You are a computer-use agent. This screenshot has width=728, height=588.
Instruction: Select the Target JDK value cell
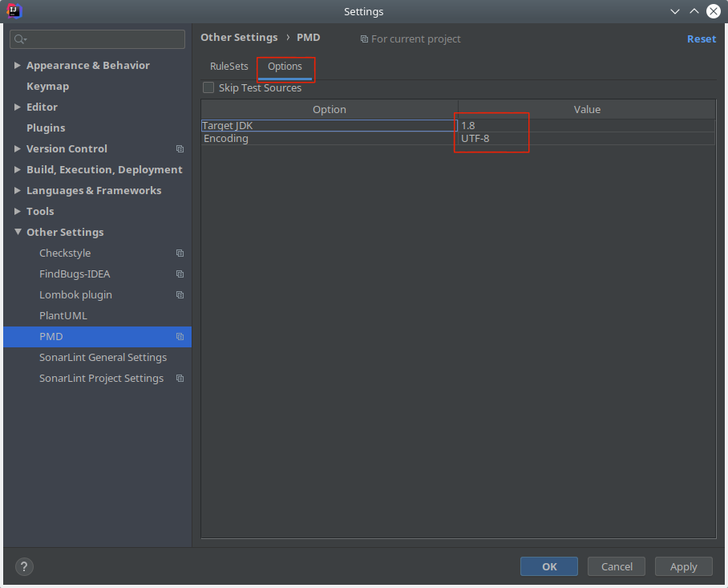586,126
